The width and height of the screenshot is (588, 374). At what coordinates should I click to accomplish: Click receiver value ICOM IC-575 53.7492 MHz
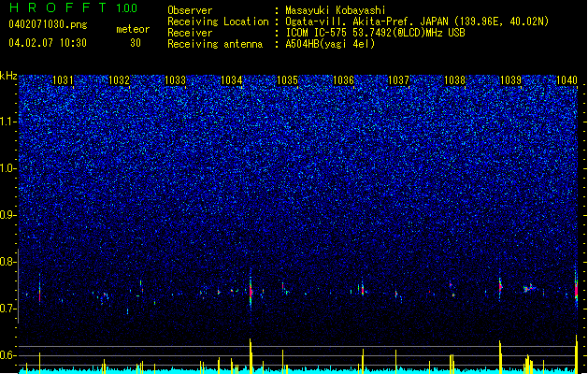(375, 33)
